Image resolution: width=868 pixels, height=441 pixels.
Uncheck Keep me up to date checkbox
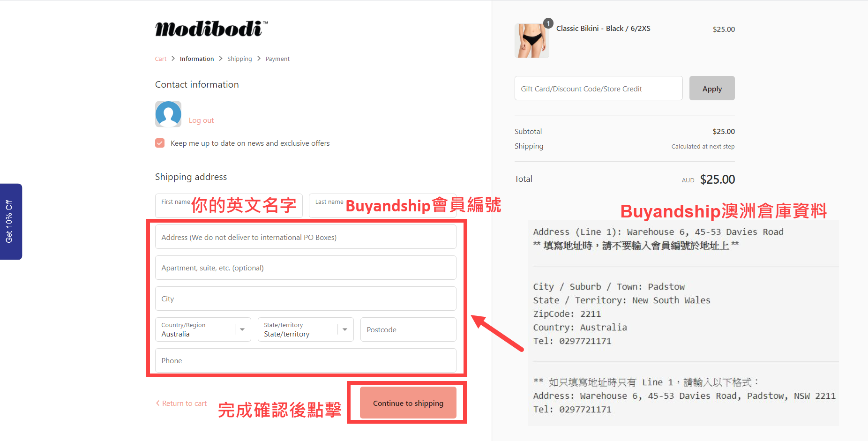(x=160, y=143)
